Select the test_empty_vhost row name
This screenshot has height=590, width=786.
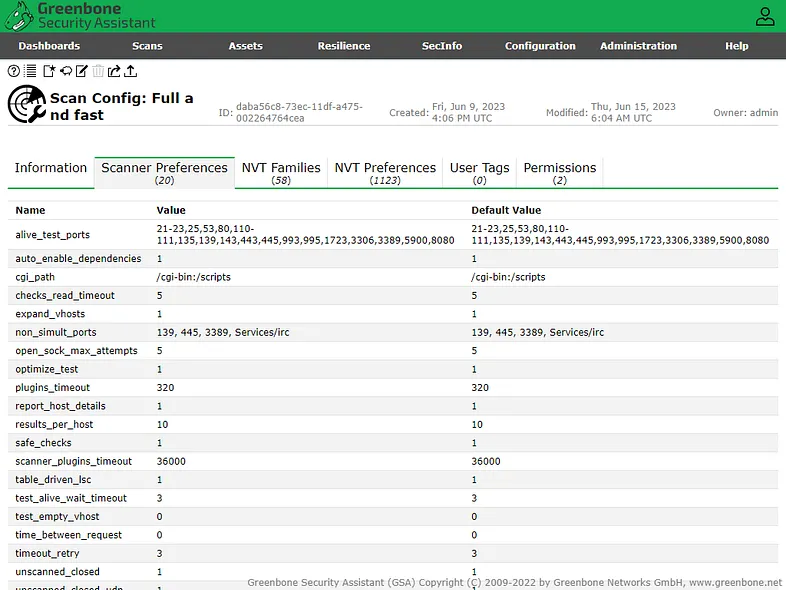tap(57, 517)
